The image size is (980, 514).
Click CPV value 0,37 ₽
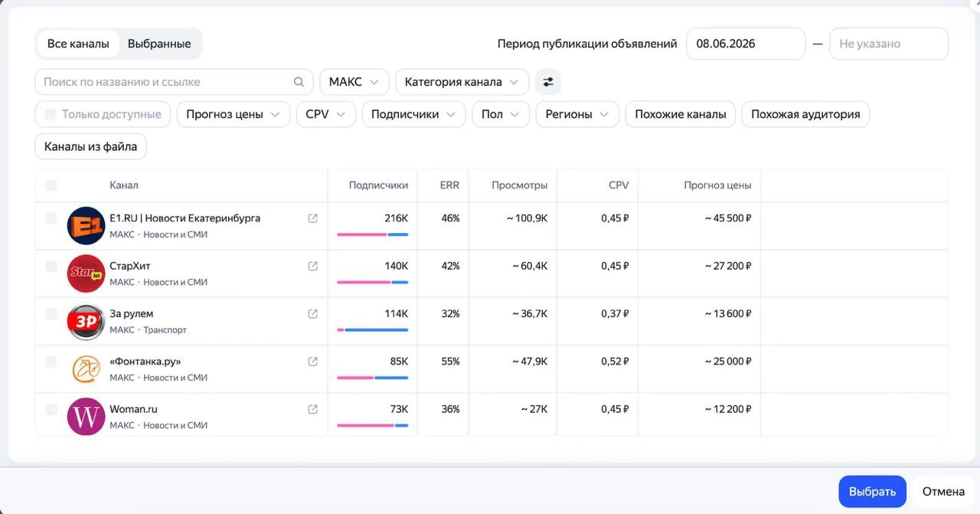pos(615,314)
